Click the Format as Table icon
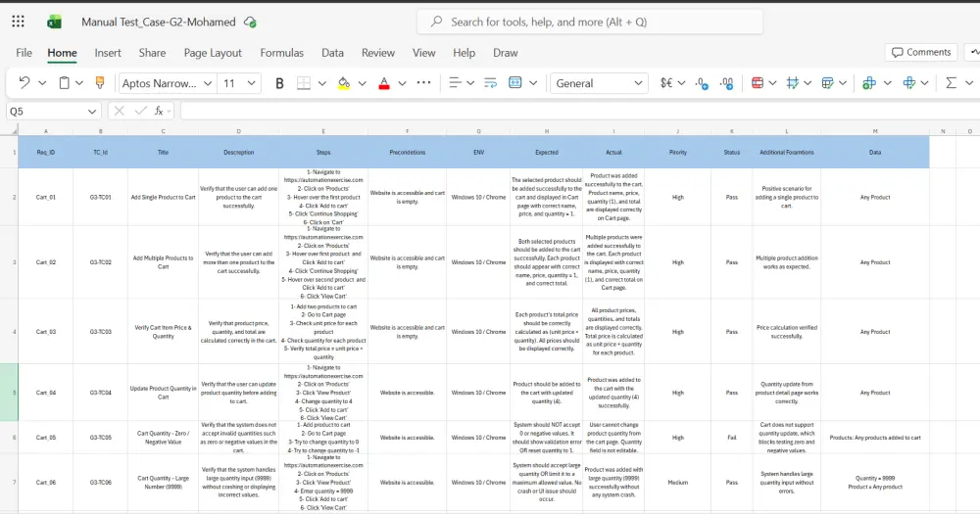980x514 pixels. [827, 83]
